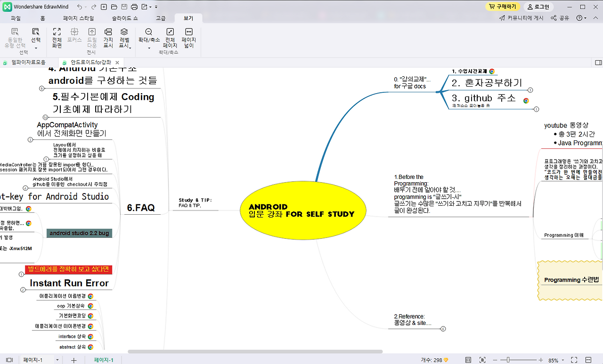Select the Instant Run Error topic

point(69,283)
